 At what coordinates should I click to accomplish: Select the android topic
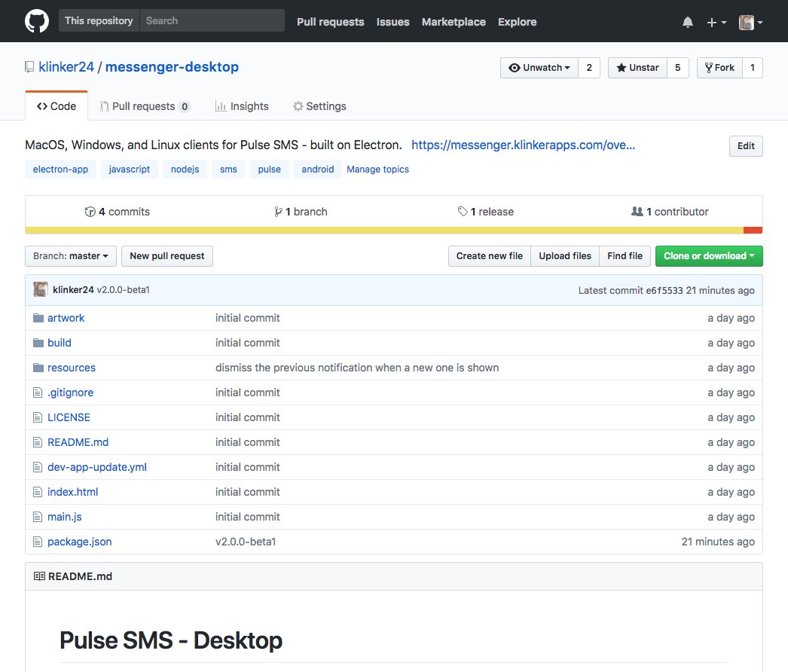pos(318,170)
